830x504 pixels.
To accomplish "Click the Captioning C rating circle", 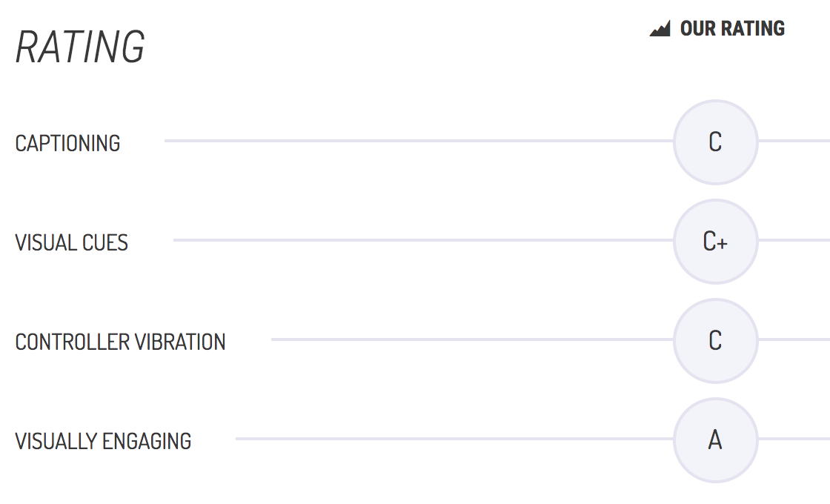I will pos(716,142).
